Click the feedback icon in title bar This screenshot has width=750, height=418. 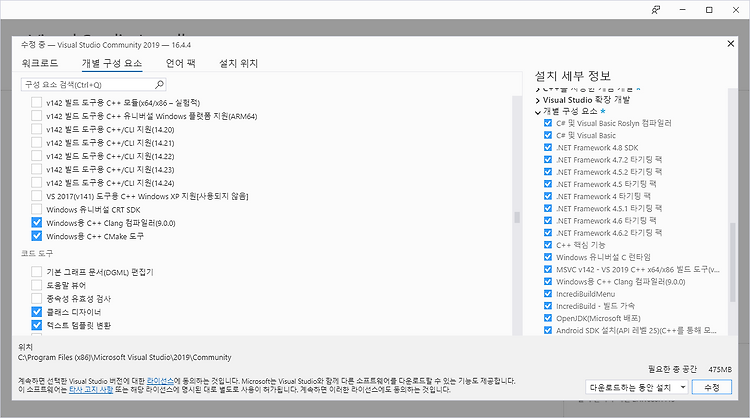(x=656, y=10)
